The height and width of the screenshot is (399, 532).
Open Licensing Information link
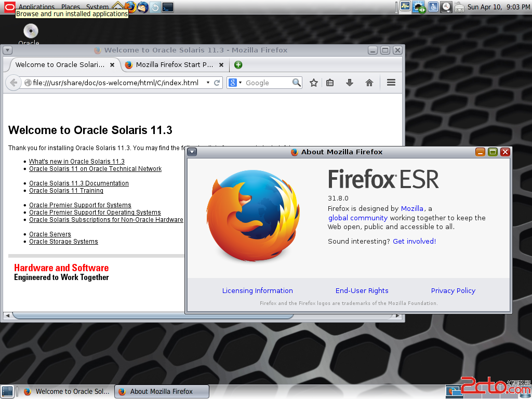[258, 291]
